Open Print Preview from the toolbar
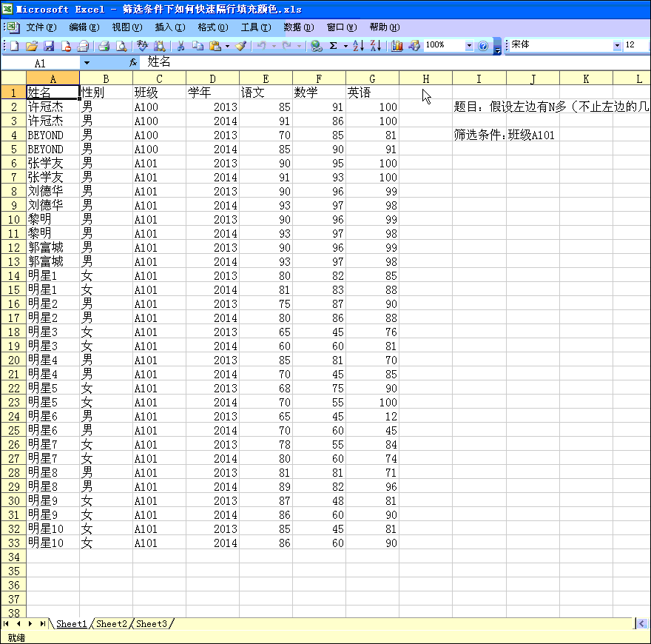This screenshot has width=651, height=644. (121, 46)
